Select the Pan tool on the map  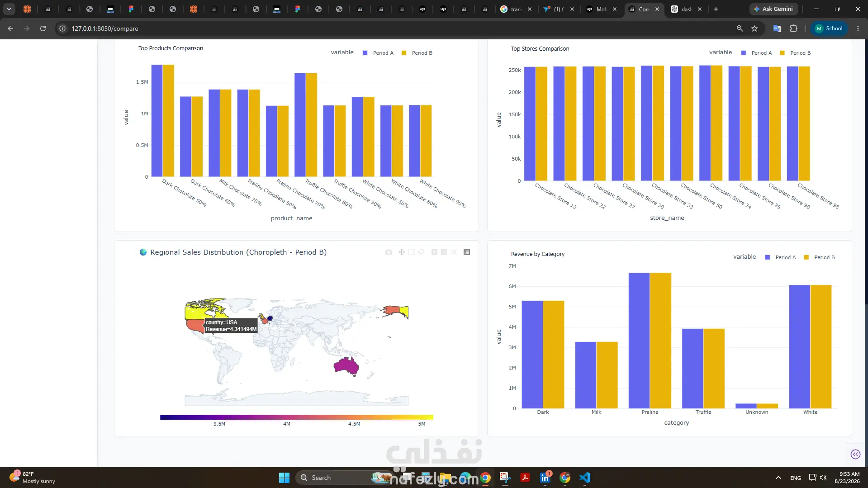point(401,252)
